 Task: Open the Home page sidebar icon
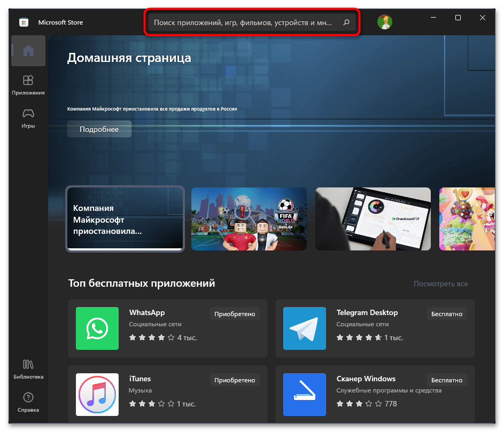click(x=28, y=51)
